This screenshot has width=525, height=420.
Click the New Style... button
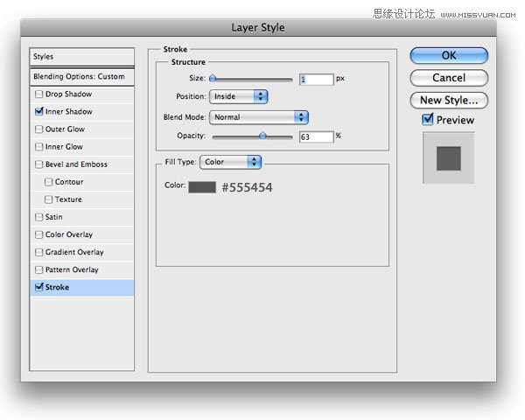click(x=449, y=101)
